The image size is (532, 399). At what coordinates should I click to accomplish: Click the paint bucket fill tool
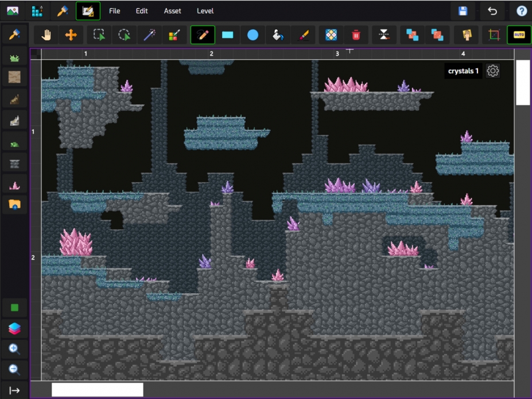[x=278, y=35]
